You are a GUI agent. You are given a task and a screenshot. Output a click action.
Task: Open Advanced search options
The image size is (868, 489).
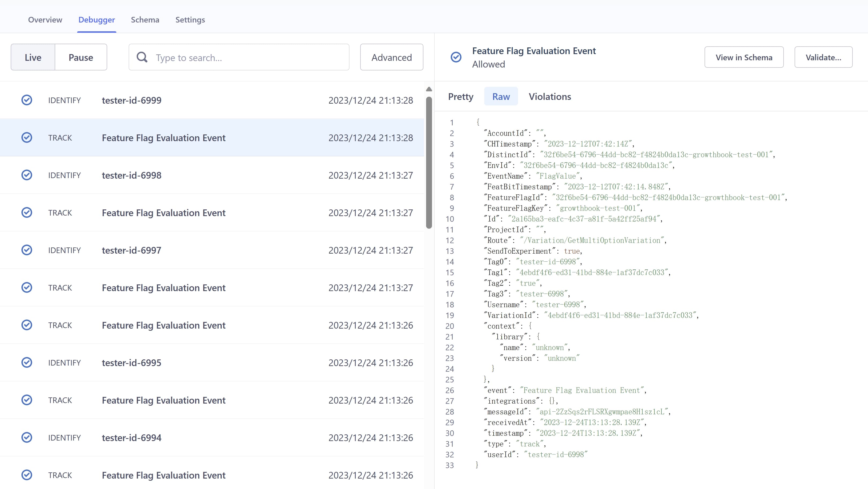coord(392,57)
